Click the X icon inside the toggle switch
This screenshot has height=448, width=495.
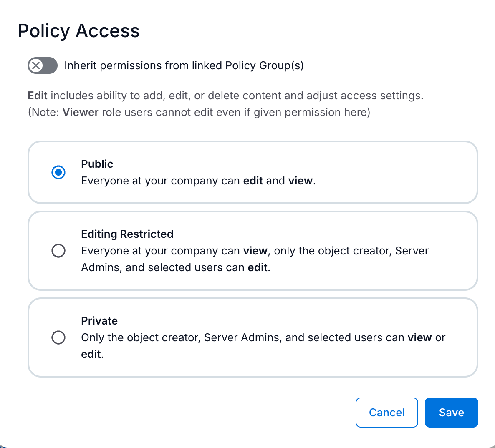[x=36, y=65]
